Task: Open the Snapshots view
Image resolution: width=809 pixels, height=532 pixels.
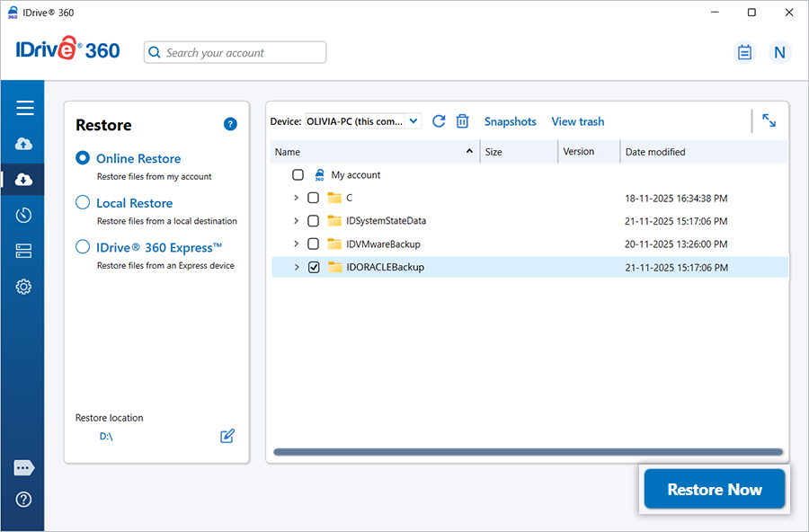Action: click(x=510, y=121)
